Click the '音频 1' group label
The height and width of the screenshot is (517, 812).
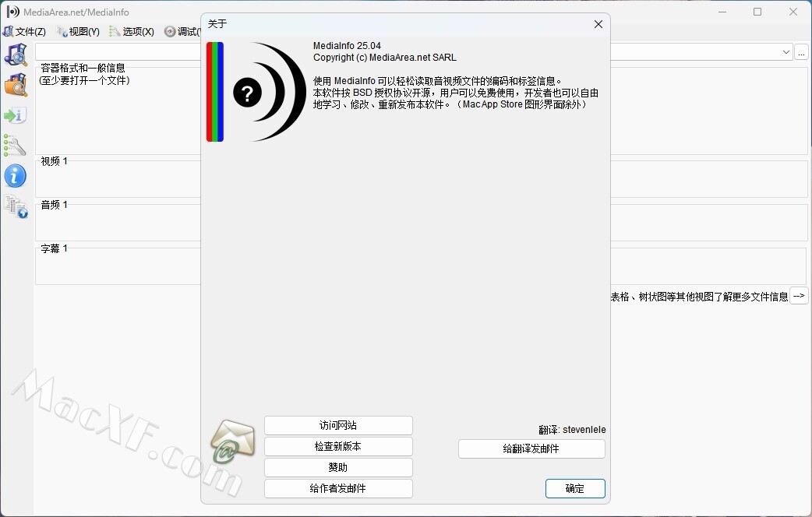[x=54, y=205]
